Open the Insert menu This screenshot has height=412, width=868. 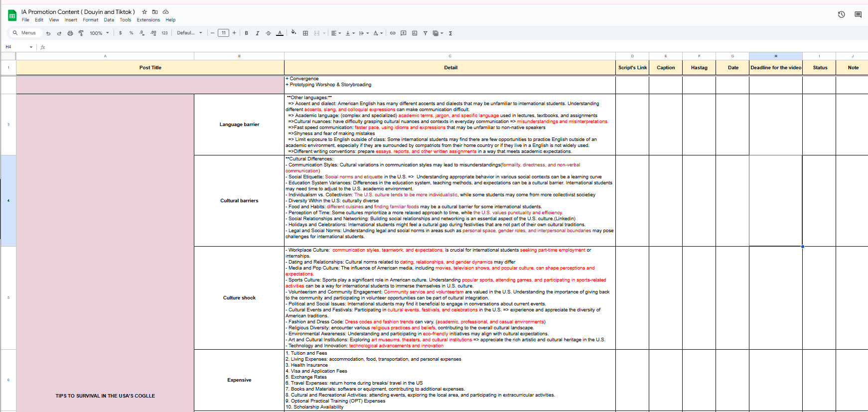(x=71, y=20)
